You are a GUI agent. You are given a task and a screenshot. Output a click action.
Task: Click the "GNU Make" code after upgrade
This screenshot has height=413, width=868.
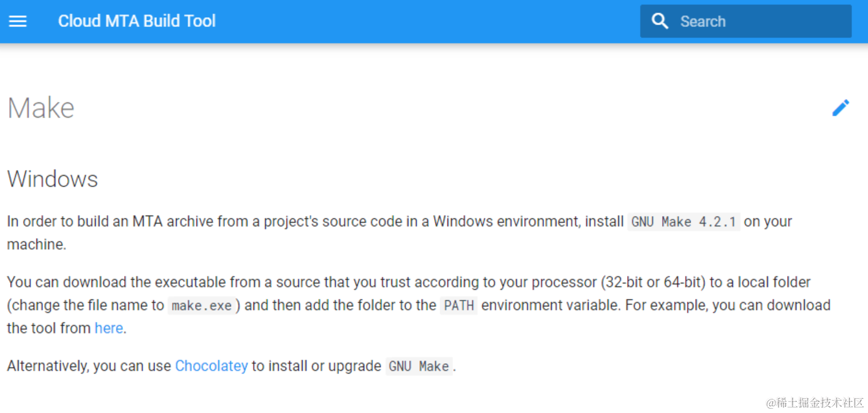419,367
